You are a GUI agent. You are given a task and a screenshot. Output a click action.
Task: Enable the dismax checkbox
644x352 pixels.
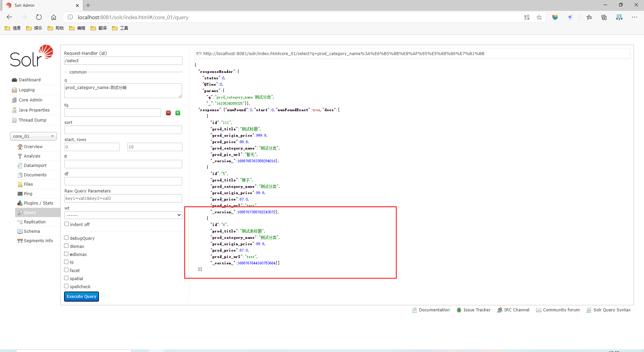[x=66, y=246]
